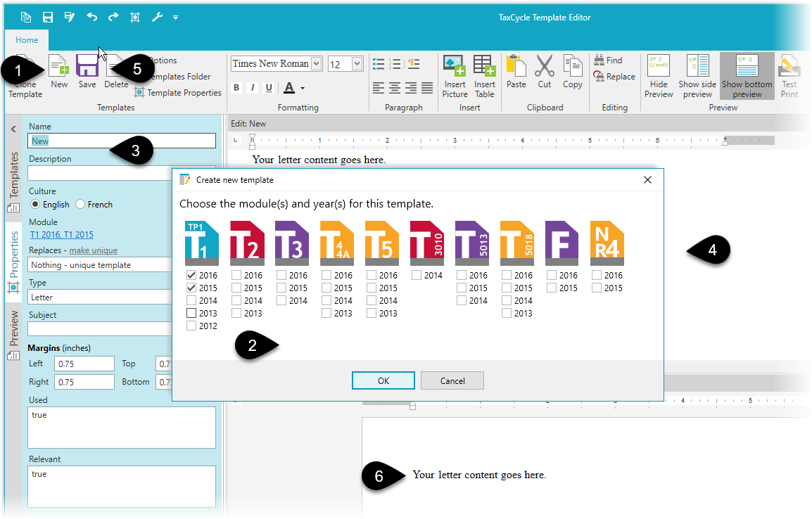The height and width of the screenshot is (519, 812).
Task: Click Redo in the quick access toolbar
Action: click(x=113, y=17)
